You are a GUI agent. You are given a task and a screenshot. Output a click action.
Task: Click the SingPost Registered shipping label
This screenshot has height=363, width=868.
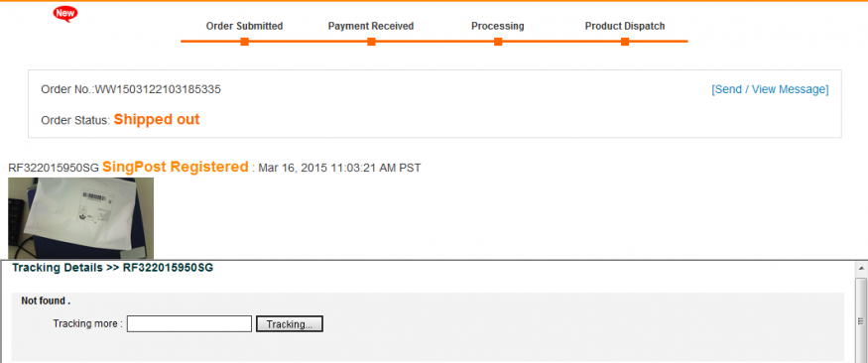tap(176, 167)
